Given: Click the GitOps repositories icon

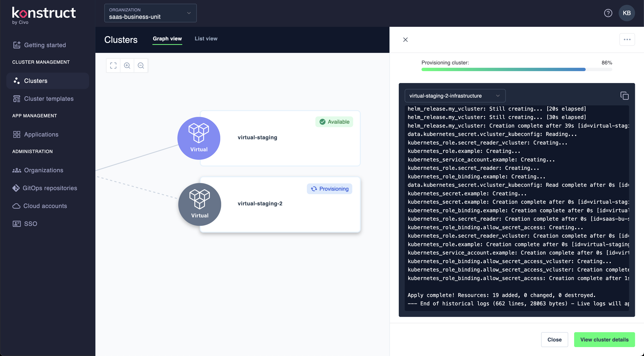Looking at the screenshot, I should coord(16,188).
